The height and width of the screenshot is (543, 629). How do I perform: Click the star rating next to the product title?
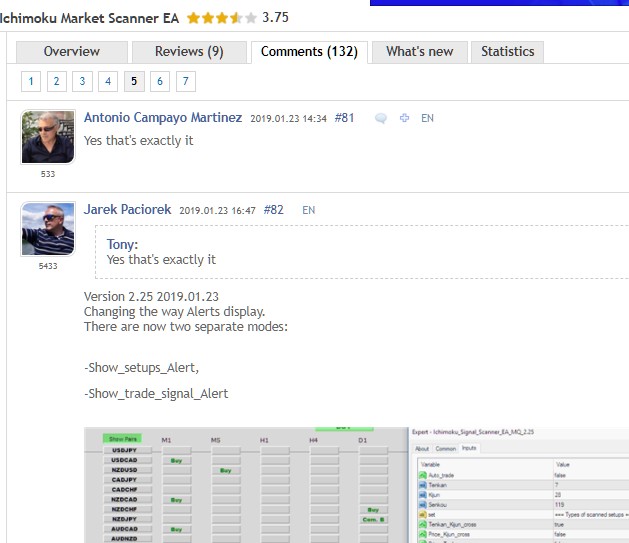point(221,18)
